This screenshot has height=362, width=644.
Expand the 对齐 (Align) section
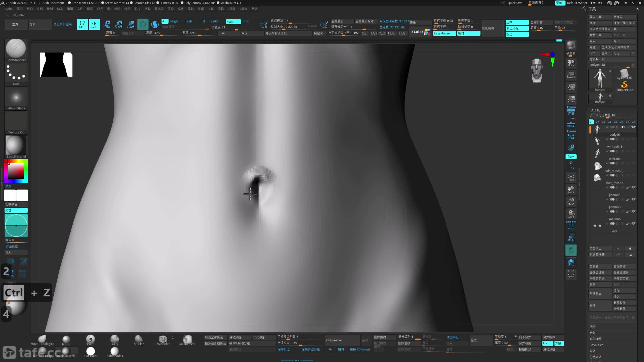click(592, 351)
